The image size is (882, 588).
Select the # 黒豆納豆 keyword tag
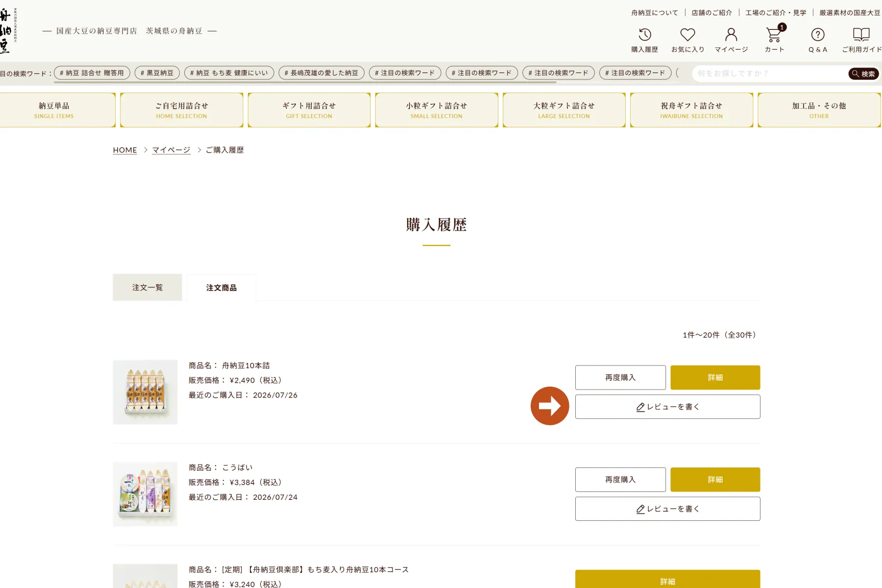coord(157,73)
